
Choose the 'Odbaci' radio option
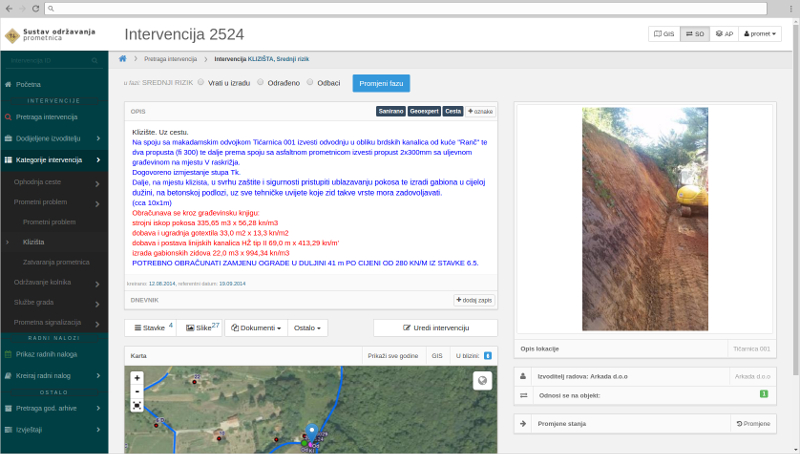pos(310,82)
